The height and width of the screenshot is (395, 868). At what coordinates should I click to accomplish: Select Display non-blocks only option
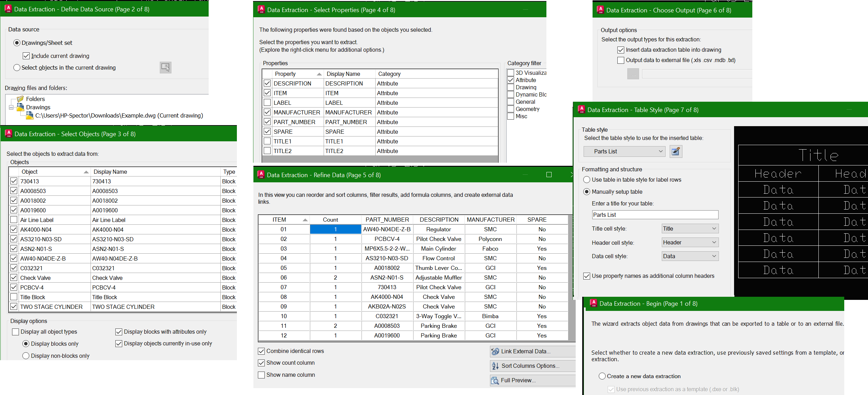[x=26, y=356]
